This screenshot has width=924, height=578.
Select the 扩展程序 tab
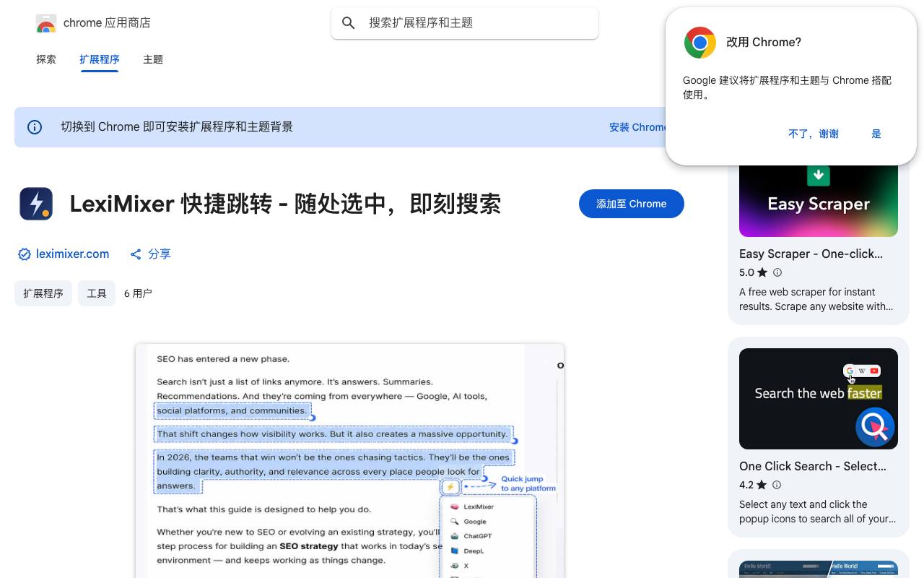pyautogui.click(x=100, y=59)
